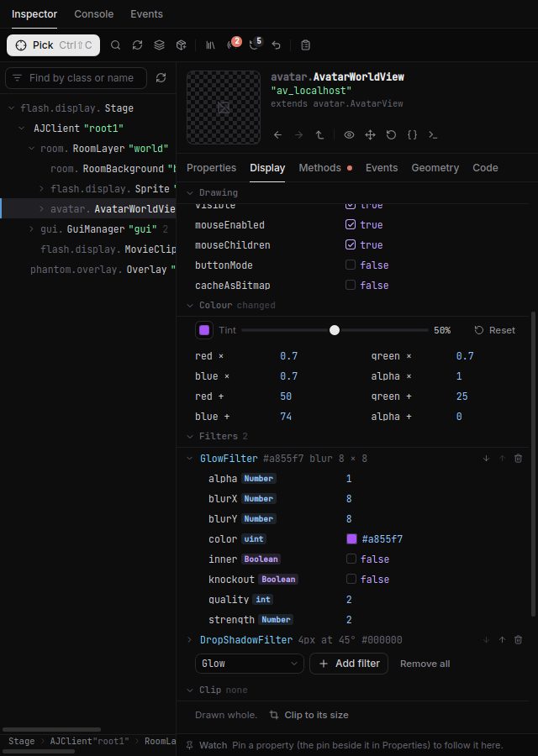Image resolution: width=538 pixels, height=756 pixels.
Task: Click the curly braces icon
Action: pyautogui.click(x=412, y=135)
